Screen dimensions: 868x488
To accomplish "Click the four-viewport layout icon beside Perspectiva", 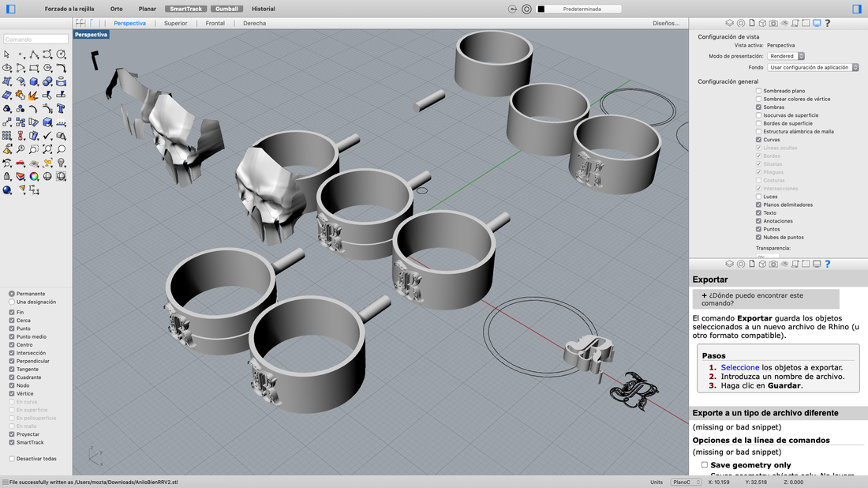I will click(x=80, y=23).
